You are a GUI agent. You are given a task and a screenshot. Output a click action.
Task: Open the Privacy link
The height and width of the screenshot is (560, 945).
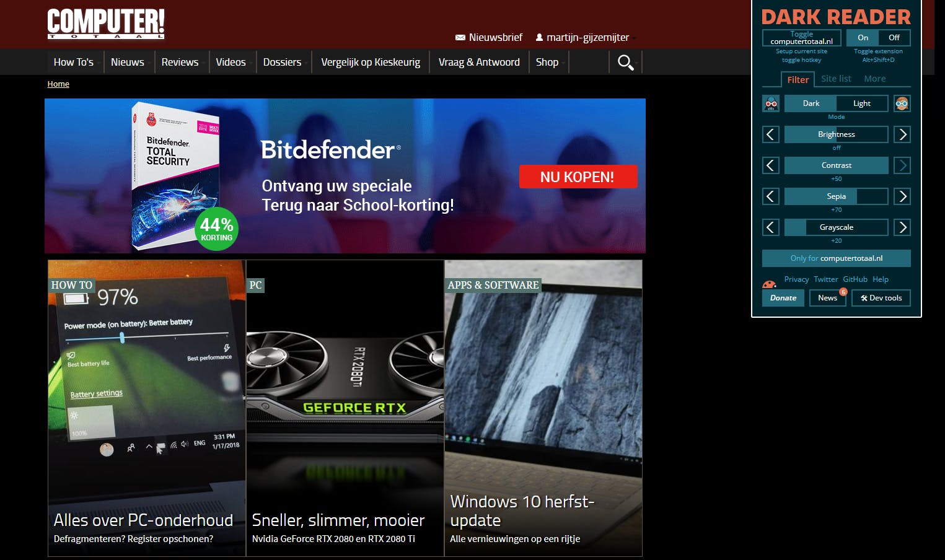click(796, 279)
